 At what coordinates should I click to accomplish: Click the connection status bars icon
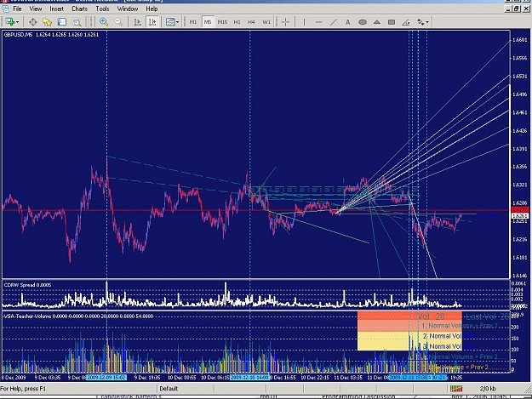[x=456, y=389]
